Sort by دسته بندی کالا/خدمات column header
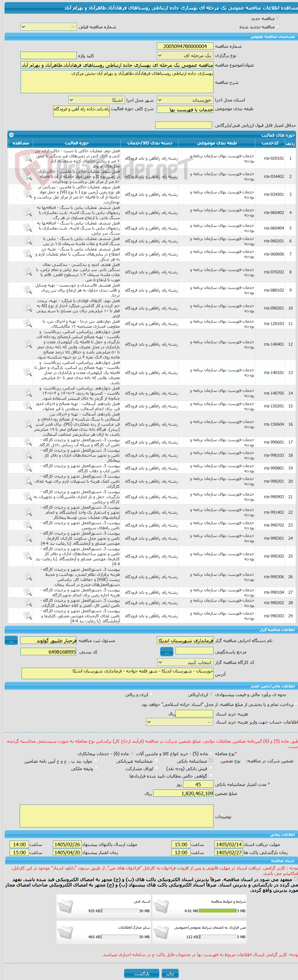Viewport: 298px width, 980px height. tap(150, 143)
